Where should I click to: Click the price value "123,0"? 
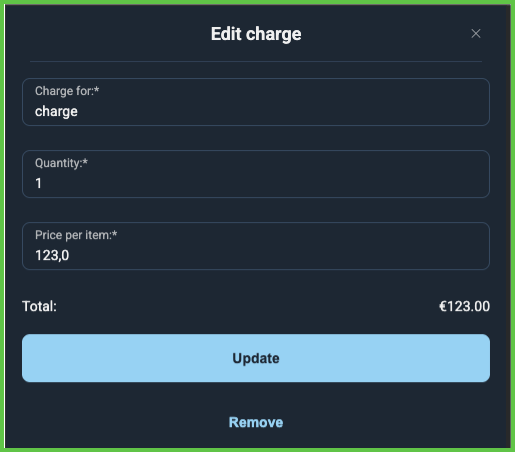tap(52, 255)
